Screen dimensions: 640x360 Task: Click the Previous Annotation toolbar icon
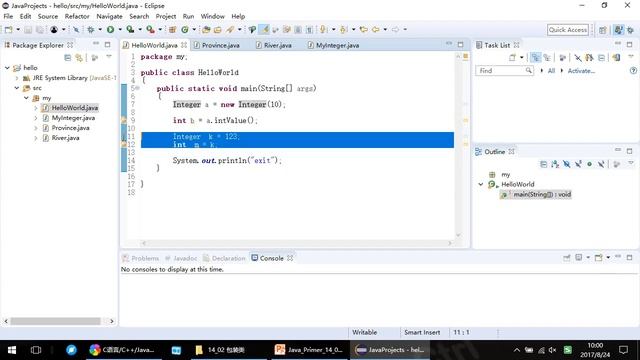click(343, 29)
